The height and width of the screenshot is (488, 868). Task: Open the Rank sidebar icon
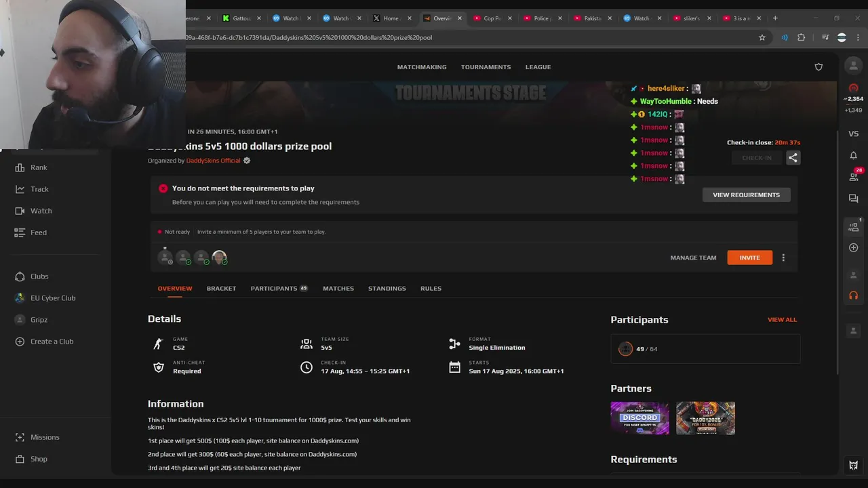[x=20, y=167]
